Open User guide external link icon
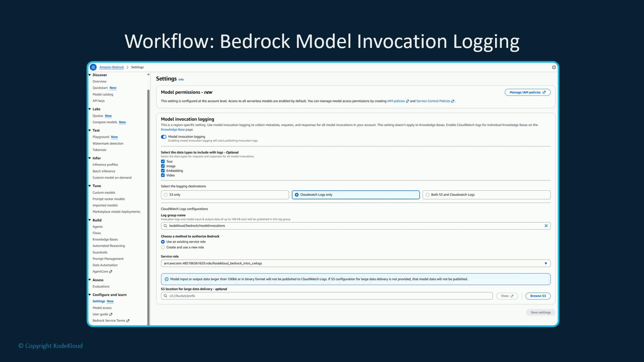Viewport: 644px width, 362px height. [x=111, y=314]
